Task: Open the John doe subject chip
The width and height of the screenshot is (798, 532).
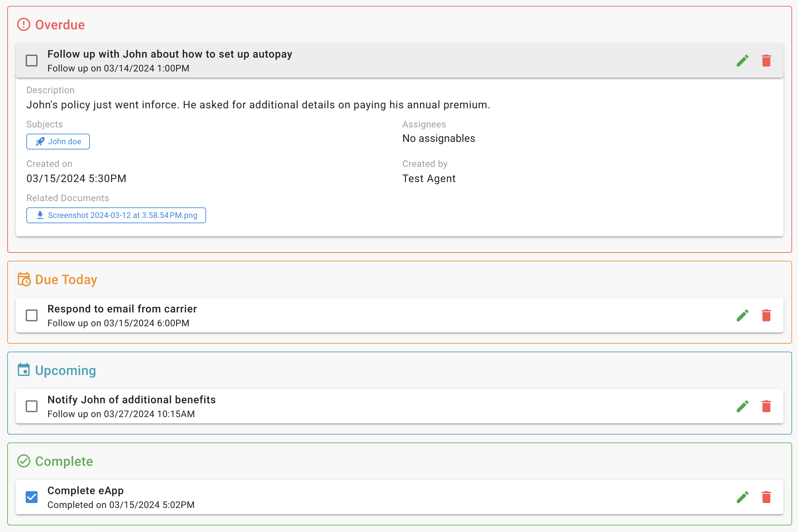Action: coord(65,142)
